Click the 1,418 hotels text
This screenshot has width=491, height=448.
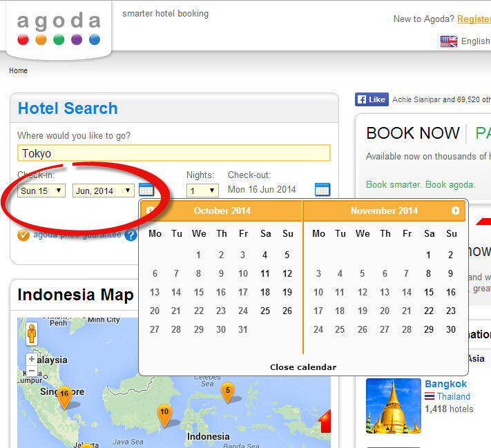click(449, 409)
